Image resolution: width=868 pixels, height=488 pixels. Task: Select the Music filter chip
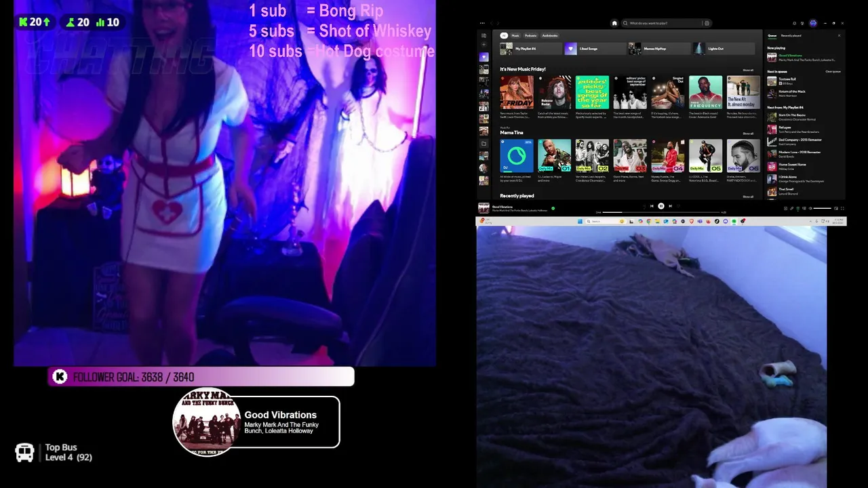(x=515, y=35)
